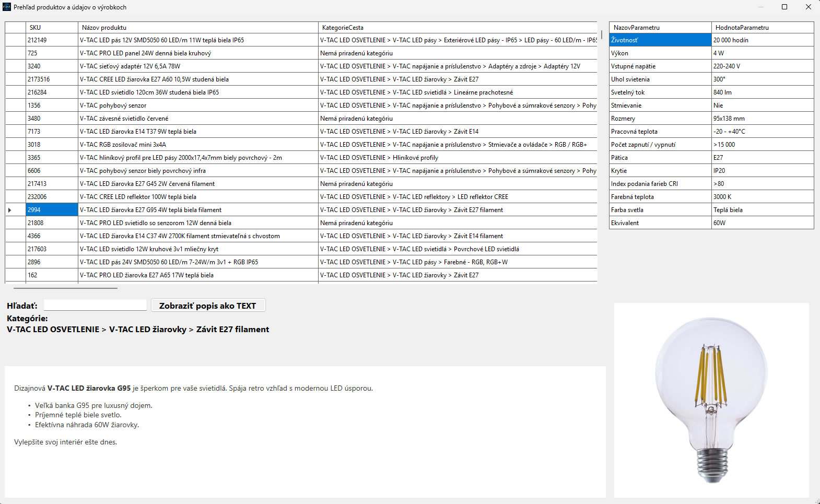Viewport: 820px width, 504px height.
Task: Focus the Hľadať search field
Action: 95,305
